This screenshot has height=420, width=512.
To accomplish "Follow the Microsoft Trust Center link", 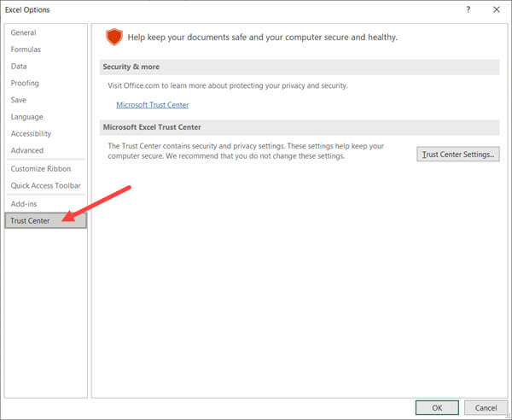I will [x=152, y=105].
